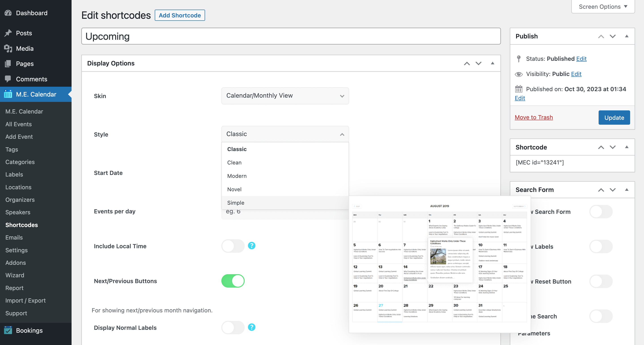This screenshot has height=345, width=644.
Task: Click the shortcode title field Upcoming
Action: click(291, 36)
